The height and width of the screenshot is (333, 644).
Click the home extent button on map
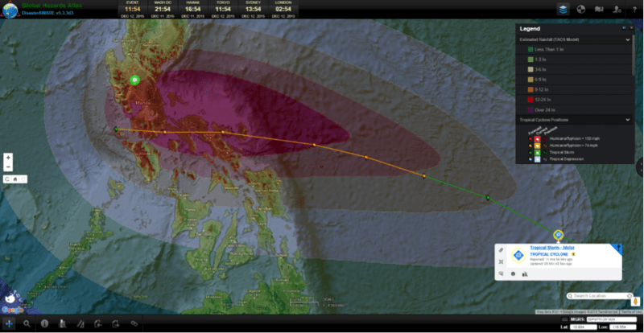14,179
